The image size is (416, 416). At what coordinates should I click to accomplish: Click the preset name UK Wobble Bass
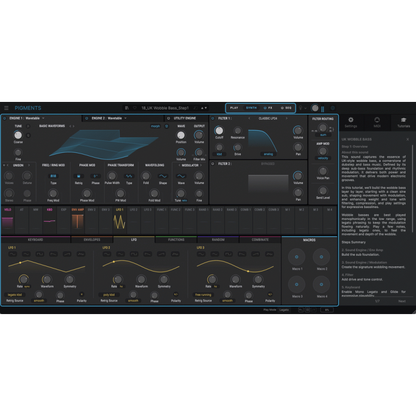click(165, 108)
